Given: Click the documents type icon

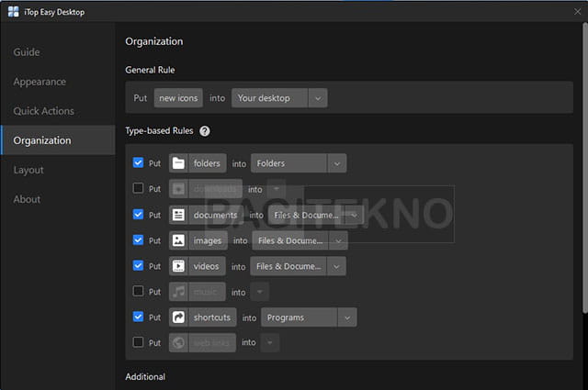Looking at the screenshot, I should [x=178, y=215].
